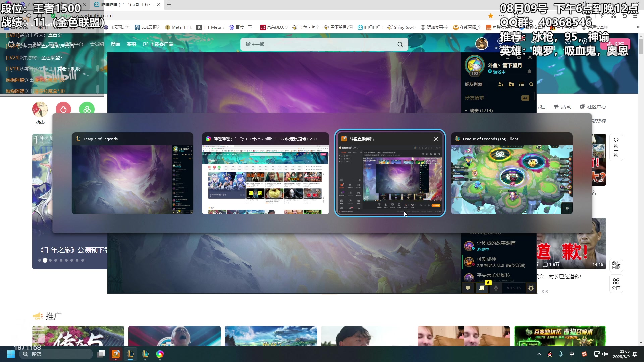Open the 斗鱼直播伴侣 taskbar icon
The image size is (644, 362).
coord(116,354)
